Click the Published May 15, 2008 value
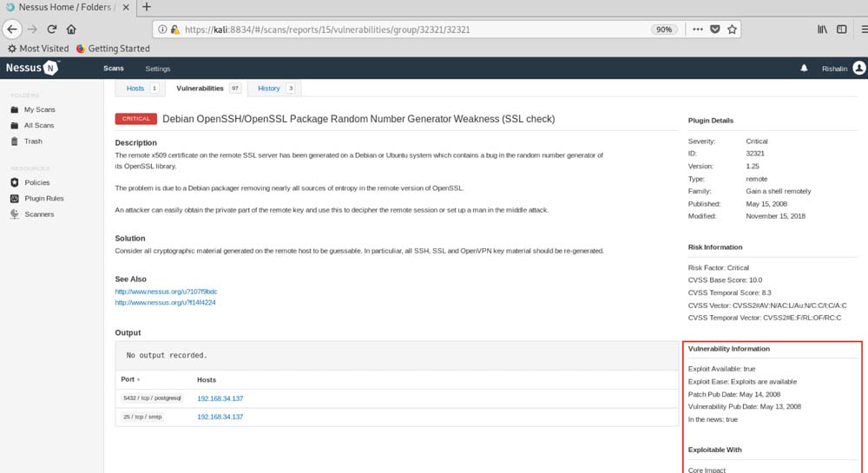Image resolution: width=868 pixels, height=473 pixels. click(766, 204)
